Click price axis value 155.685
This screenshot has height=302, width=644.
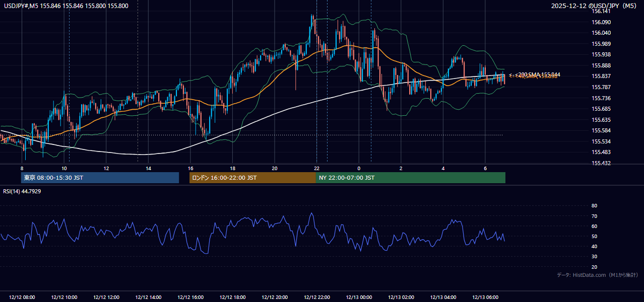[x=602, y=109]
